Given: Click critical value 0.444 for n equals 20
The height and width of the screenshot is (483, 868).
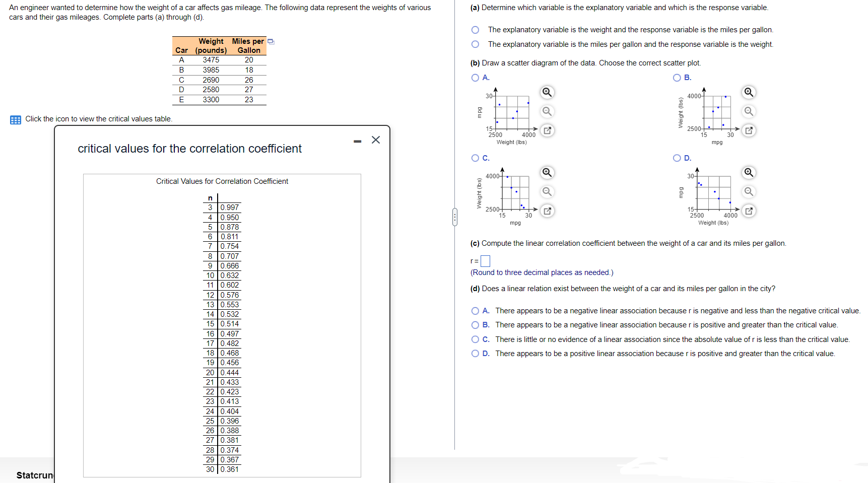Looking at the screenshot, I should 230,373.
